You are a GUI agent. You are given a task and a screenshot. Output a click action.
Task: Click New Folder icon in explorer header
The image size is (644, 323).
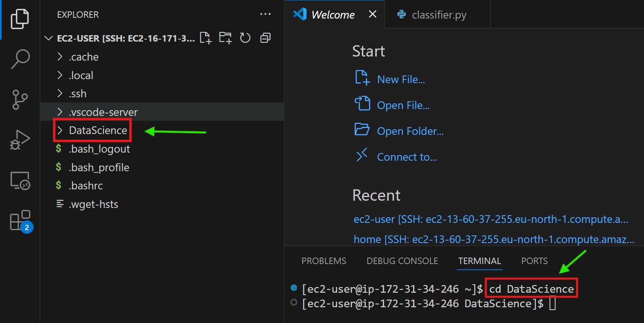coord(225,38)
